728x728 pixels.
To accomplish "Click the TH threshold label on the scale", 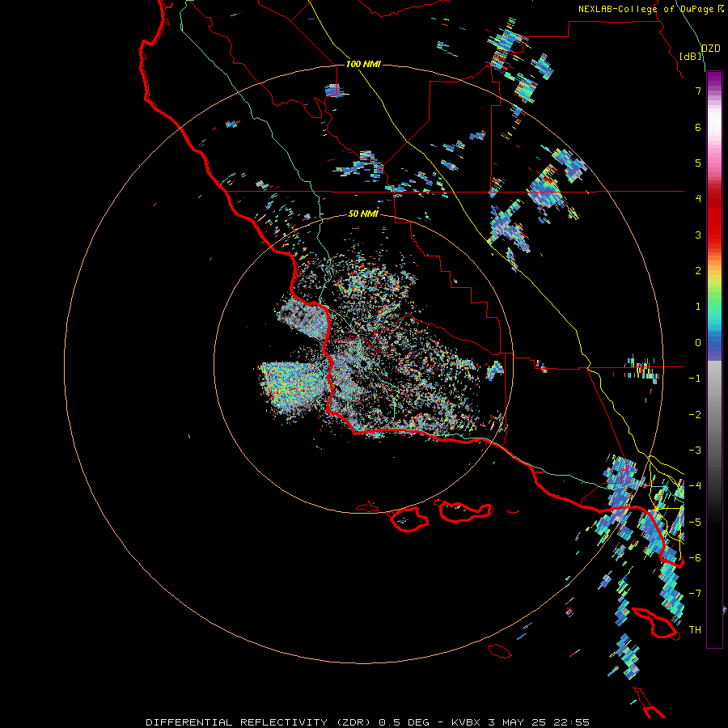I will point(695,630).
